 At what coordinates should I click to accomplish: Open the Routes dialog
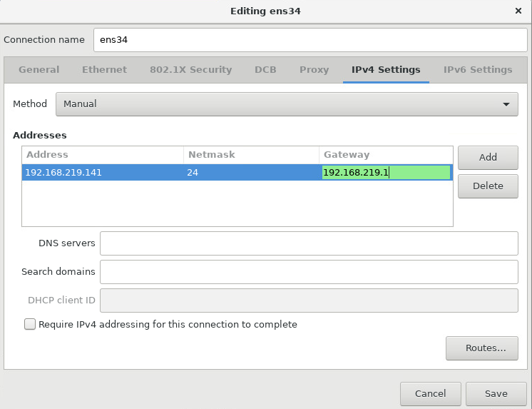[x=482, y=348]
